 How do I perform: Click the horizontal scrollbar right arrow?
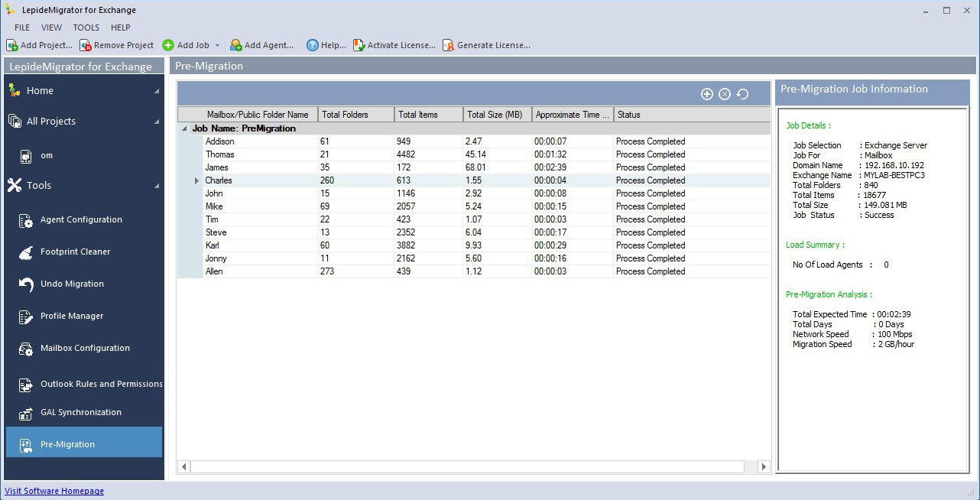pos(763,466)
